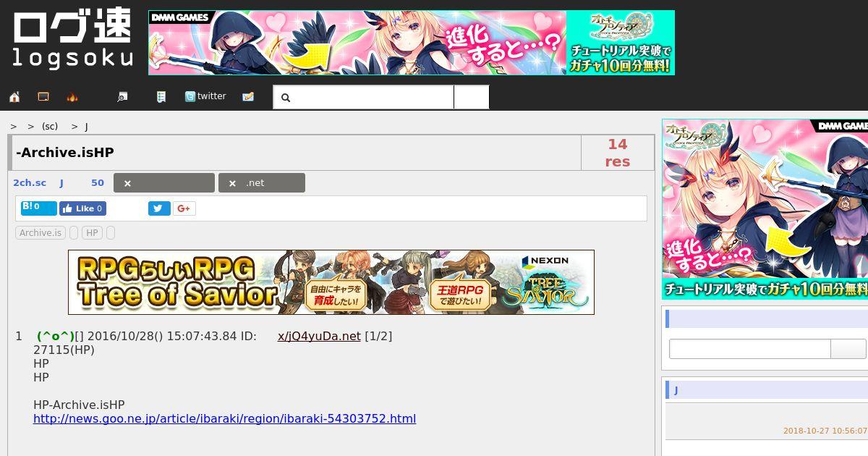Focus the right sidebar search field
The image size is (868, 456).
click(x=750, y=349)
